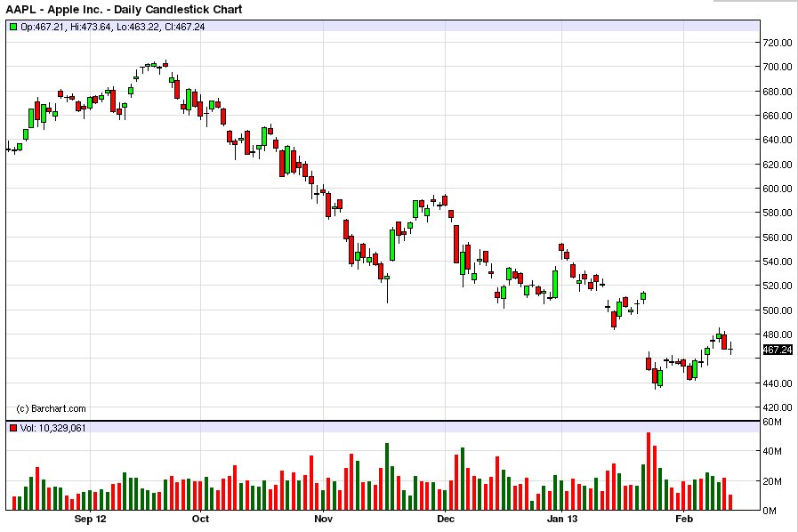798x532 pixels.
Task: Click the 420.00 price axis label
Action: click(x=778, y=407)
